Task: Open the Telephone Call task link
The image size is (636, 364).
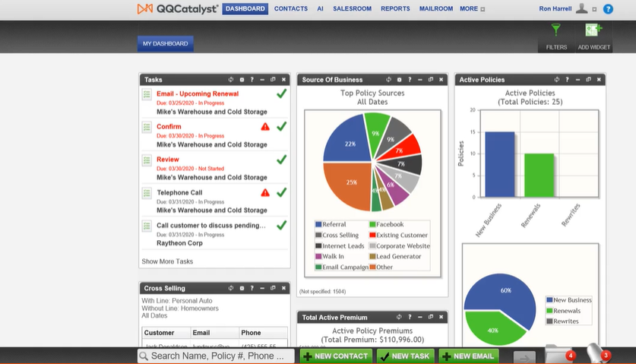Action: [179, 192]
